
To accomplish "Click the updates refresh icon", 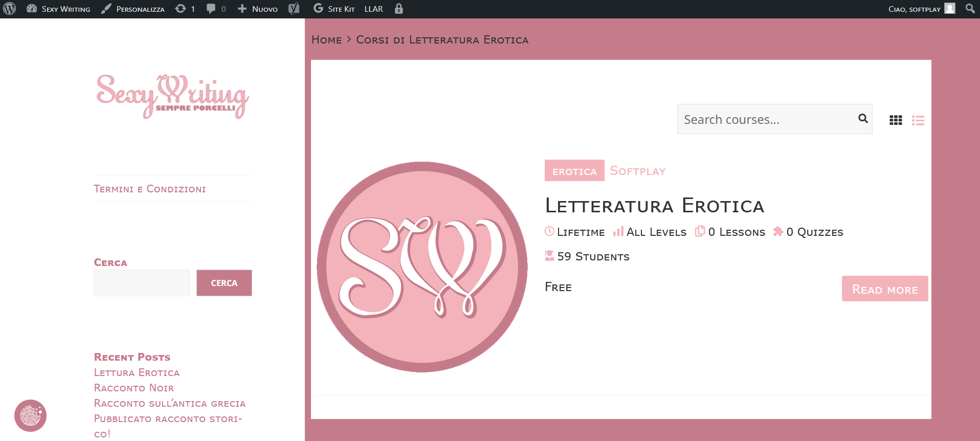I will click(x=181, y=9).
